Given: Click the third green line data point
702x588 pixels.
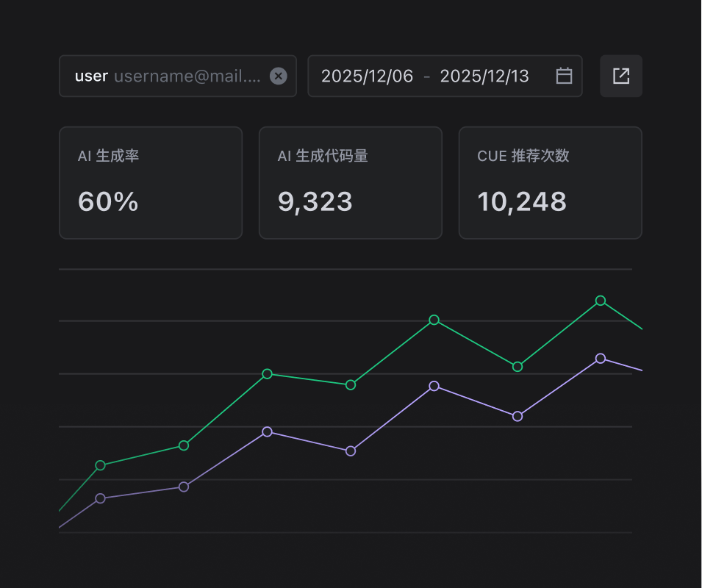Looking at the screenshot, I should tap(268, 373).
